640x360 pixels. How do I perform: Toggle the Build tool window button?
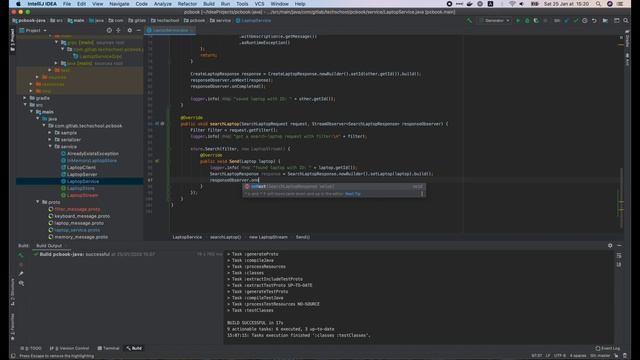tap(134, 348)
